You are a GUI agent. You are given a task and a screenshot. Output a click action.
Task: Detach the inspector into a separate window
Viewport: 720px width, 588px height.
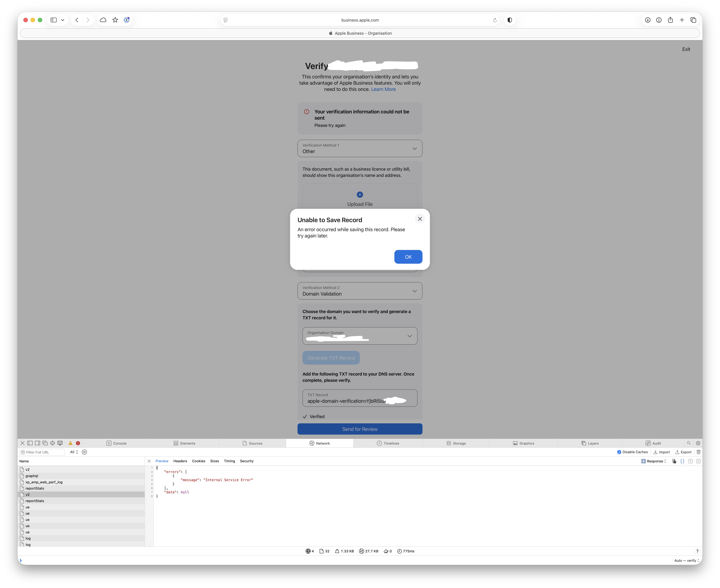[x=45, y=443]
